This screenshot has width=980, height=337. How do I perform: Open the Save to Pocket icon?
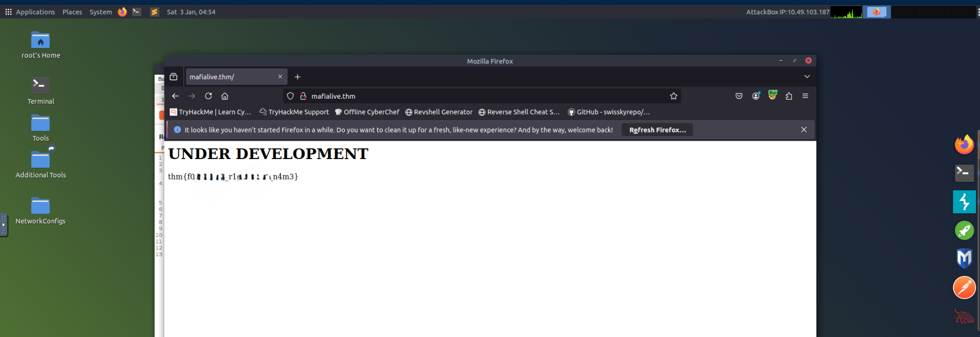coord(739,96)
